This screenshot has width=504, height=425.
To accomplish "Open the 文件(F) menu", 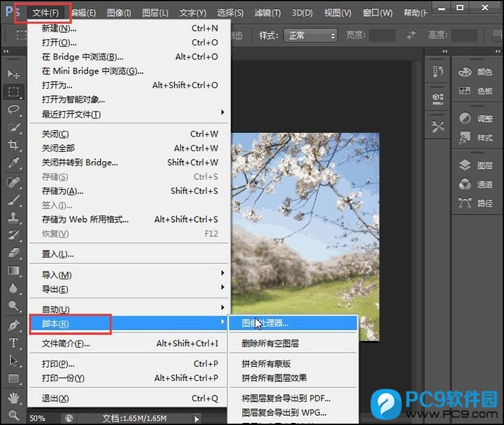I will (x=45, y=13).
